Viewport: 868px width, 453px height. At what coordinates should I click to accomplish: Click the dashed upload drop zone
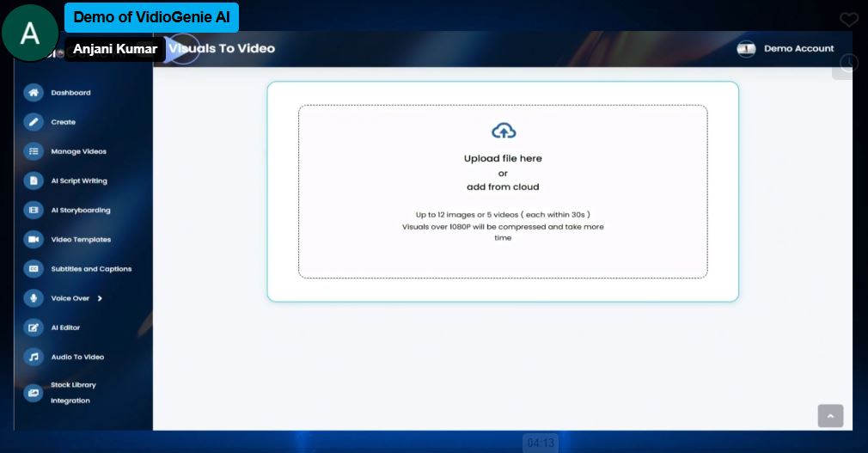[503, 192]
